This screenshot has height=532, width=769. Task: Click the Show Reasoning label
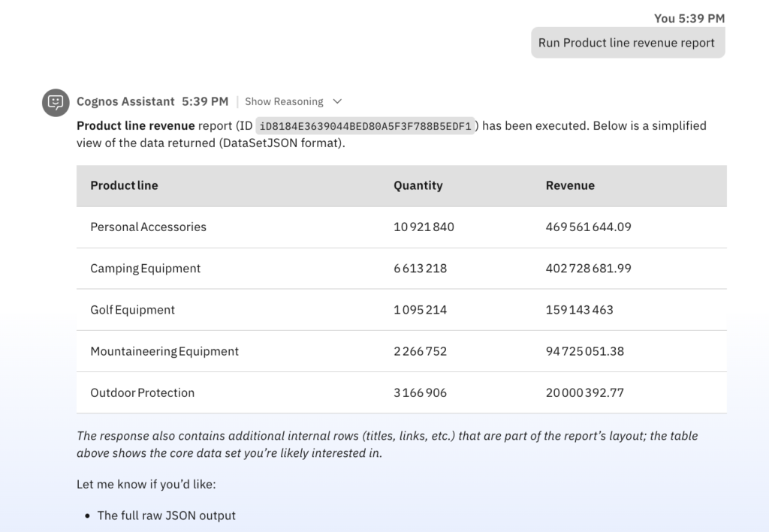284,101
